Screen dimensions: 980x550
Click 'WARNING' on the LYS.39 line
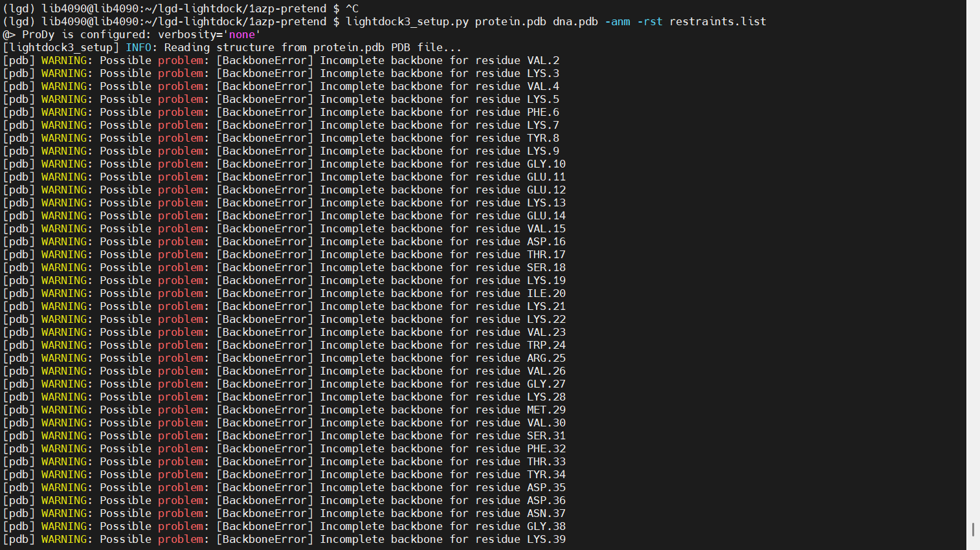point(64,539)
